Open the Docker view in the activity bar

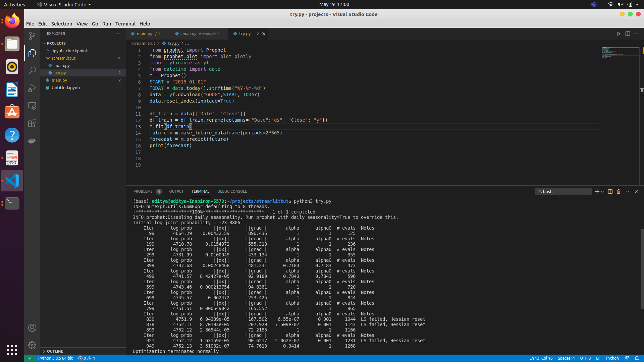32,140
